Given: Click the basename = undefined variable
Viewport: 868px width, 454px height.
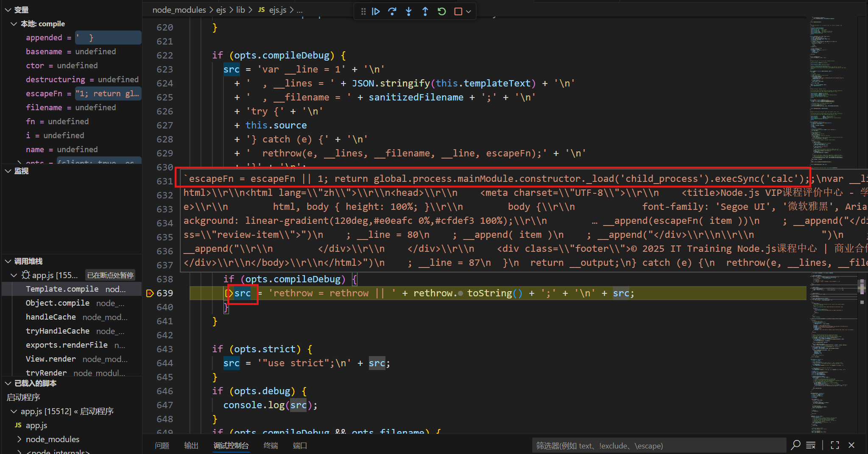Looking at the screenshot, I should pos(71,52).
